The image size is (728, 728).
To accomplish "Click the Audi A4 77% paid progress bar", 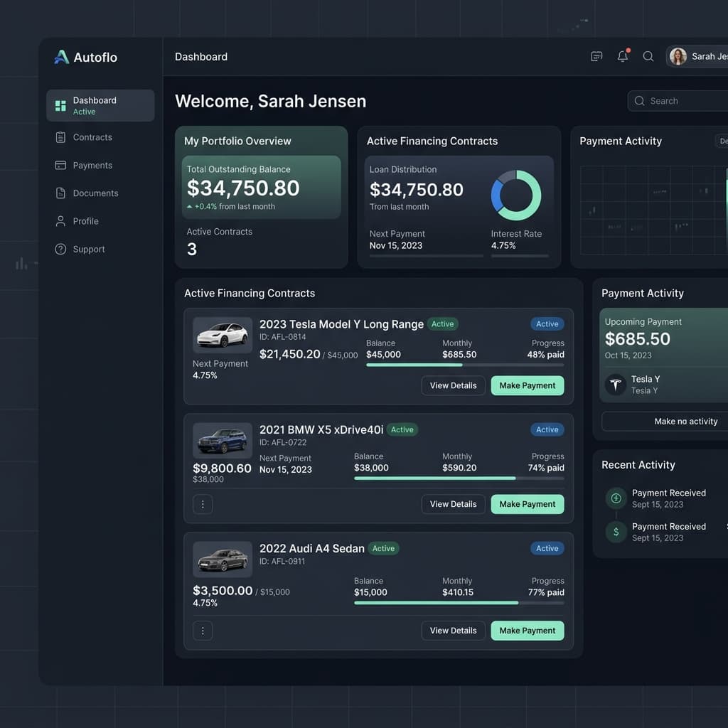I will (459, 603).
